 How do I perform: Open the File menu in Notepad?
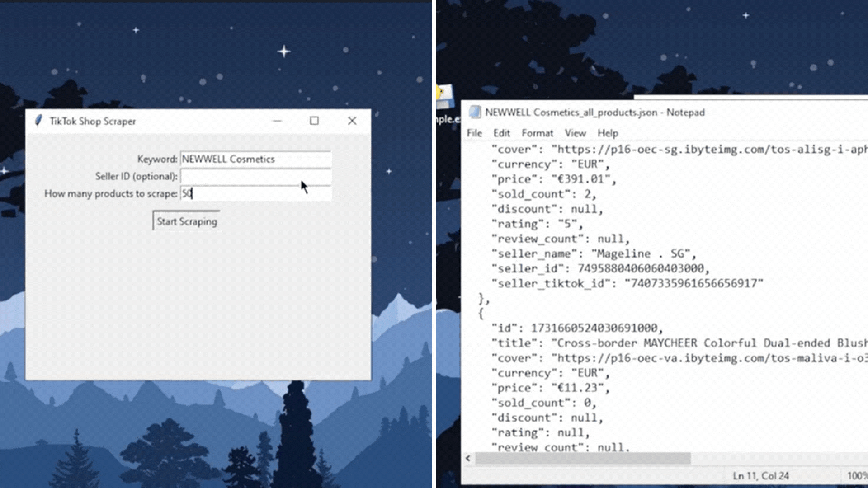coord(474,133)
